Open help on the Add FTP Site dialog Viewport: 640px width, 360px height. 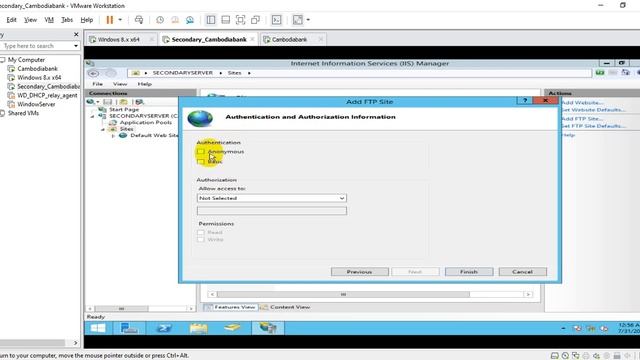[x=525, y=100]
